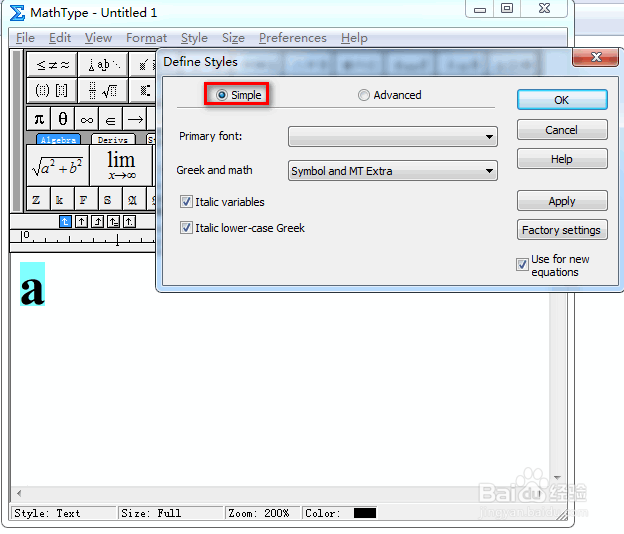Toggle Use for new equations checkbox

click(x=522, y=265)
